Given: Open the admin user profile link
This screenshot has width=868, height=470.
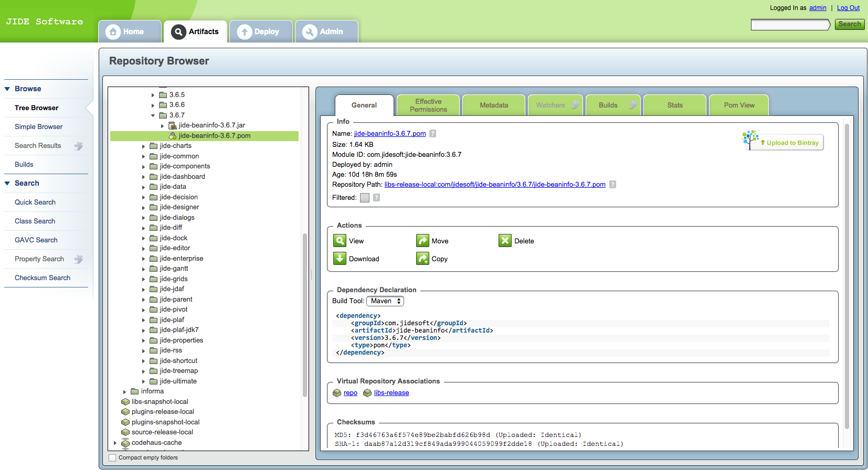Looking at the screenshot, I should point(818,8).
